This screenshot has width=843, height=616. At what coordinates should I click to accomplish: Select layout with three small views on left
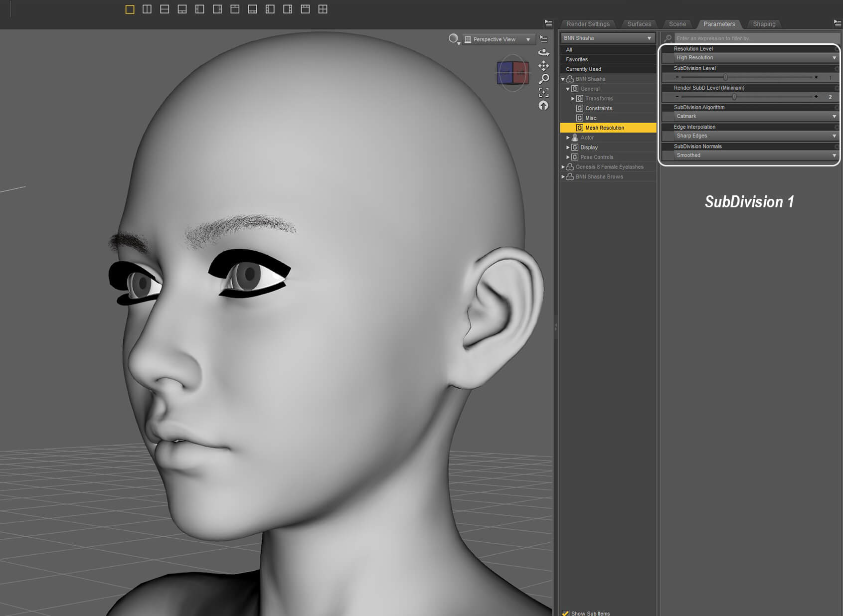click(270, 9)
